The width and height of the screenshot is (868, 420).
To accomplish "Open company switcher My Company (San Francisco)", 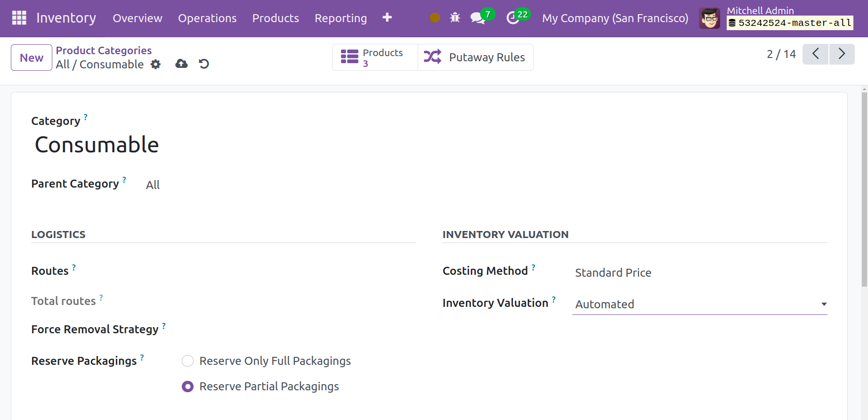I will (615, 18).
